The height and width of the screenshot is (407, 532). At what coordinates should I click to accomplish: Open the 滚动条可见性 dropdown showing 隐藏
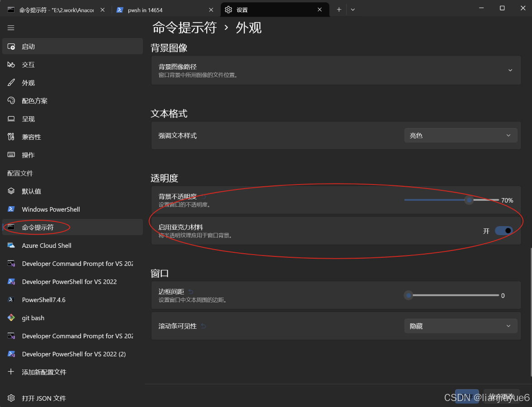point(460,326)
